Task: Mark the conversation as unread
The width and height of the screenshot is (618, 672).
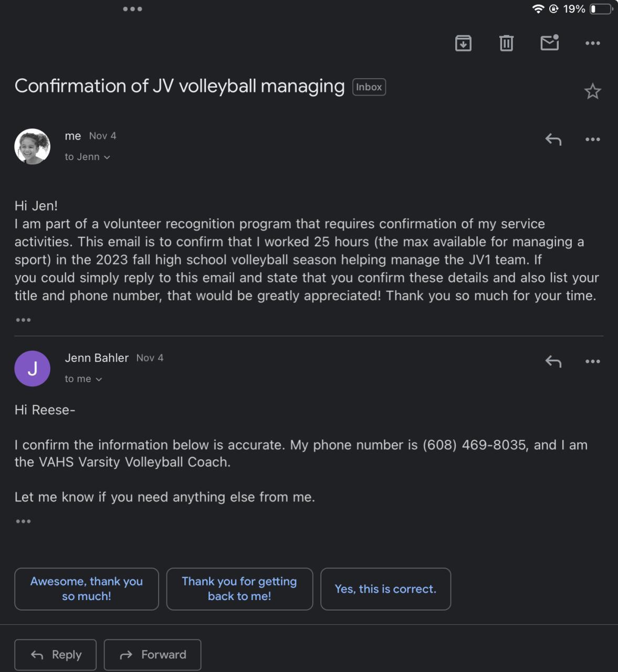Action: (x=549, y=43)
